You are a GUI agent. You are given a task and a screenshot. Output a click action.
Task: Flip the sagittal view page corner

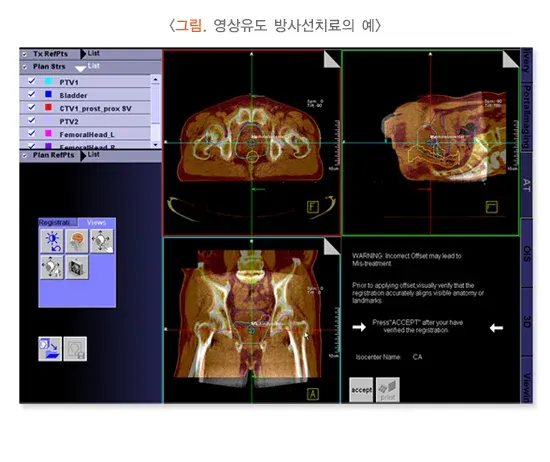click(510, 59)
